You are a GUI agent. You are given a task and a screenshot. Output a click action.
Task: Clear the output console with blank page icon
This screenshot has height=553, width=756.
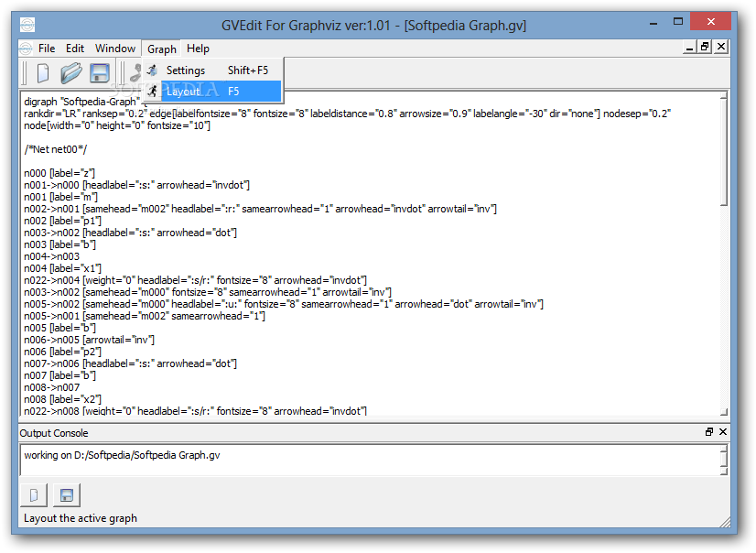(x=34, y=495)
